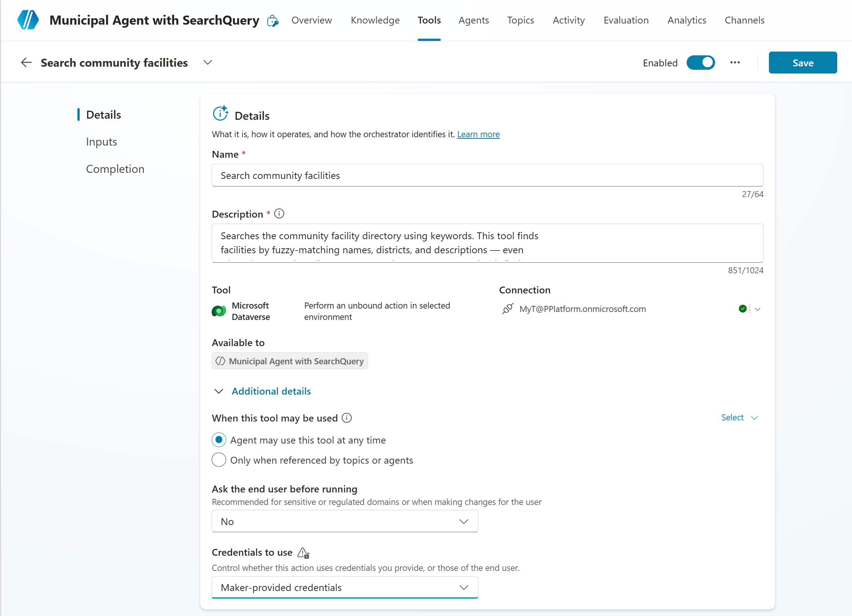Click the connection plug icon

[x=508, y=309]
